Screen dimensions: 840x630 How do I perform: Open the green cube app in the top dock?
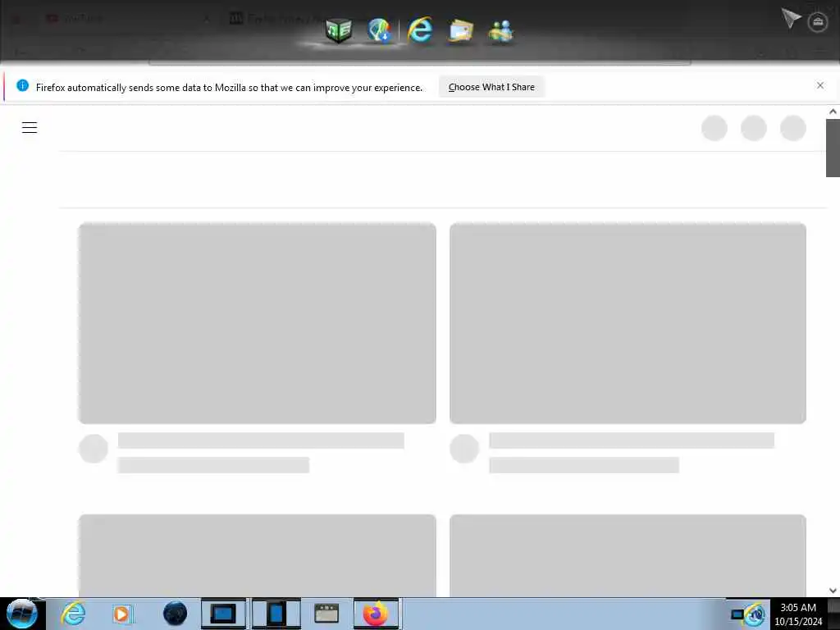point(339,30)
